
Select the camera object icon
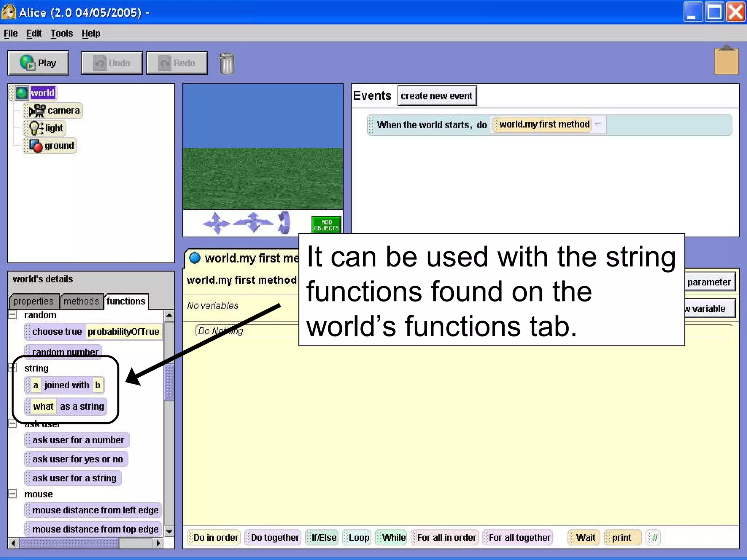click(37, 110)
